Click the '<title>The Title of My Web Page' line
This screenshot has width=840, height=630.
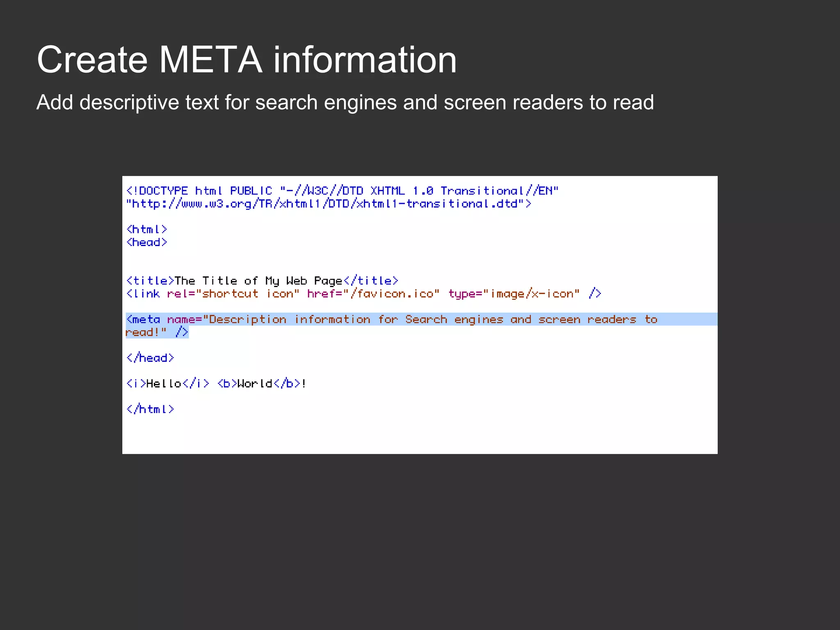(262, 281)
